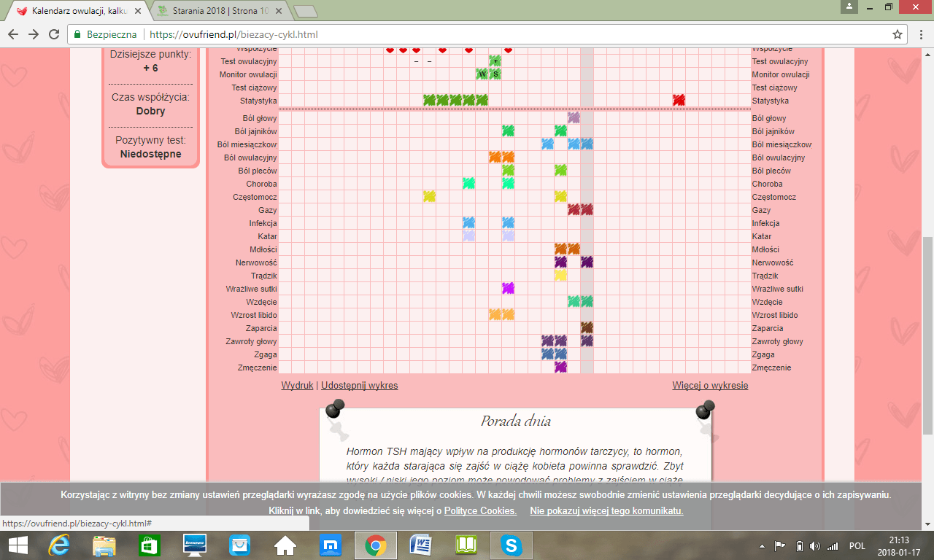Open Skype from the taskbar
The image size is (934, 560).
511,545
